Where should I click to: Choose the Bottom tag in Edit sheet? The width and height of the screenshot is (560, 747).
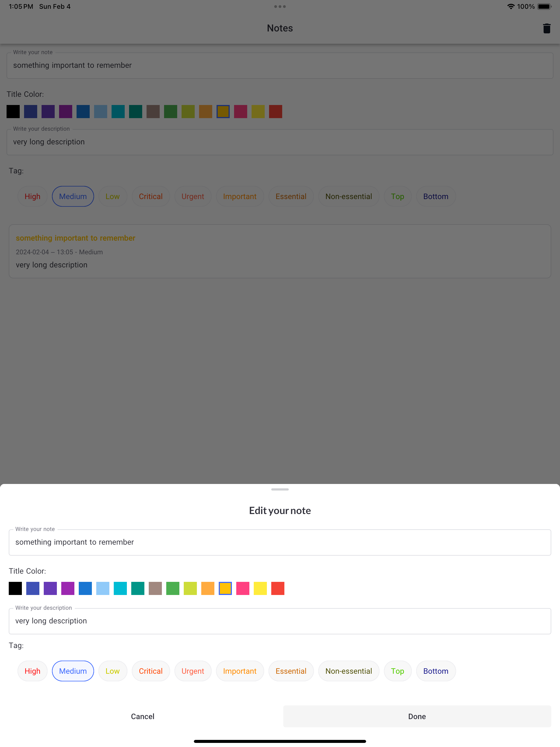(x=436, y=671)
